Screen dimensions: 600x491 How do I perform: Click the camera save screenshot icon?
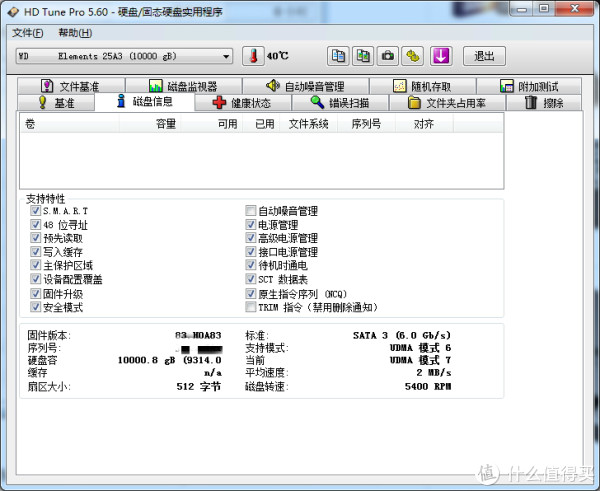coord(388,56)
